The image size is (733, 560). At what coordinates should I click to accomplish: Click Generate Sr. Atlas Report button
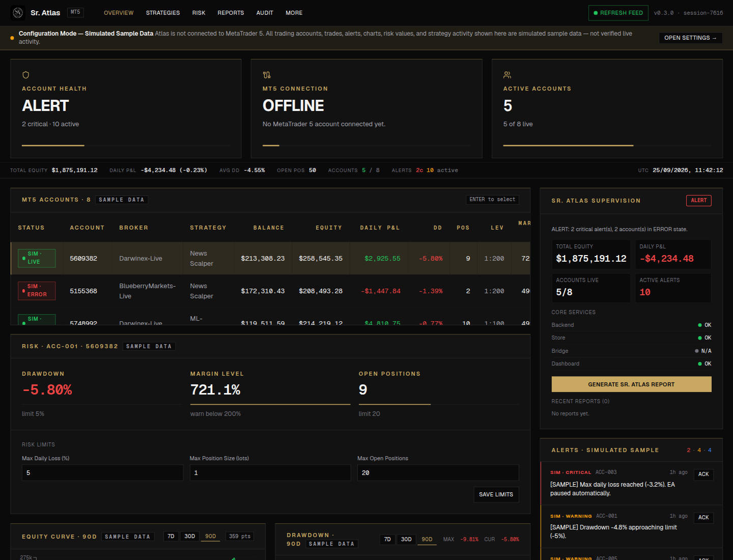pos(631,384)
